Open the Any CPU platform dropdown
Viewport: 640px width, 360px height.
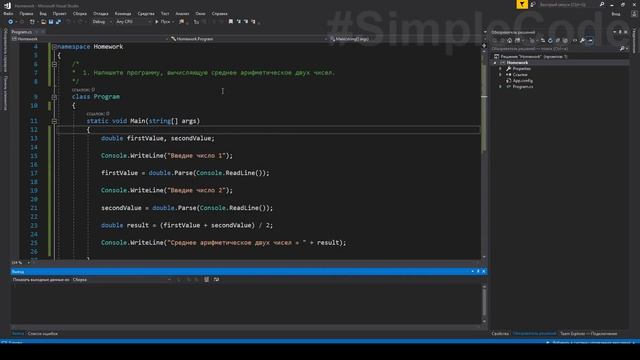pyautogui.click(x=133, y=22)
